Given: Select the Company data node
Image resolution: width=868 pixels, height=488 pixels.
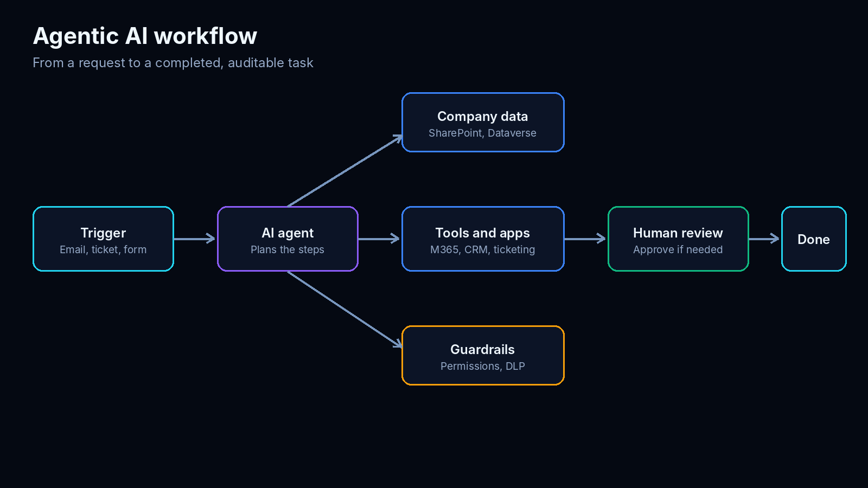Looking at the screenshot, I should (483, 122).
